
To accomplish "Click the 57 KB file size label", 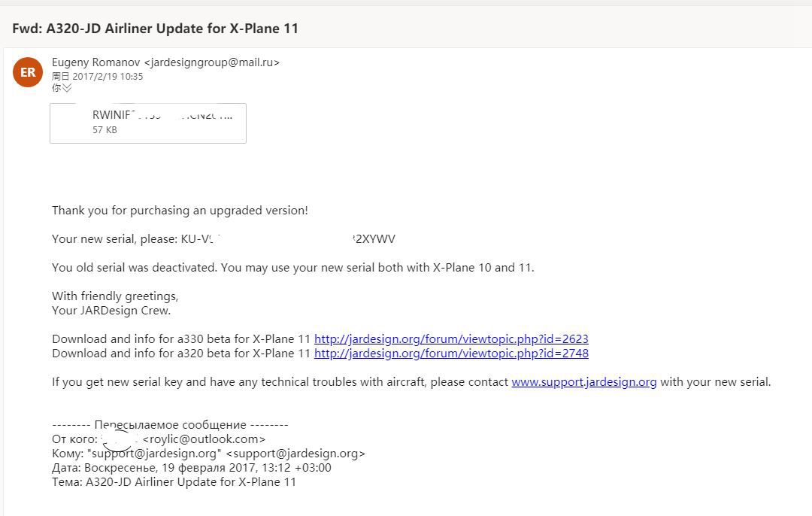I will (x=105, y=130).
